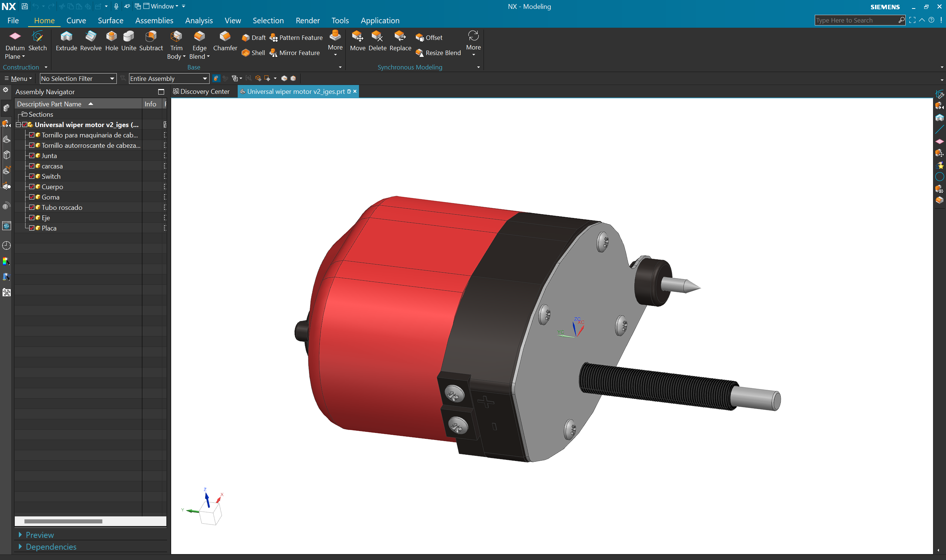Open the Entire Assembly scope dropdown
The image size is (946, 560).
click(169, 78)
